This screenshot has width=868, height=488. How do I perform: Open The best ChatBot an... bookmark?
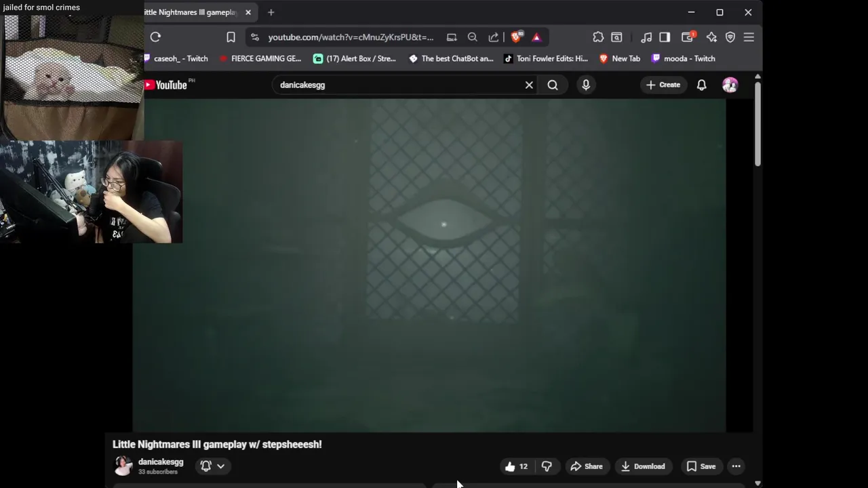[x=451, y=58]
